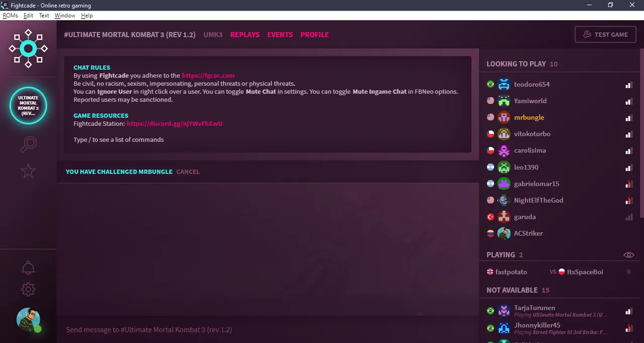Click garuda's avatar icon
Screen dimensions: 644x343
click(x=504, y=217)
